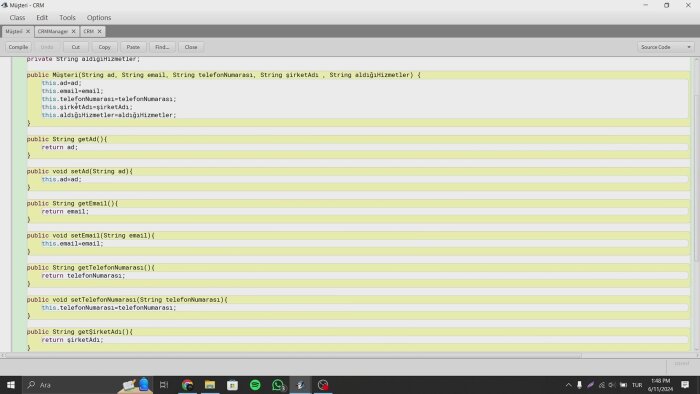Open the Class menu
The width and height of the screenshot is (700, 394).
coord(17,17)
